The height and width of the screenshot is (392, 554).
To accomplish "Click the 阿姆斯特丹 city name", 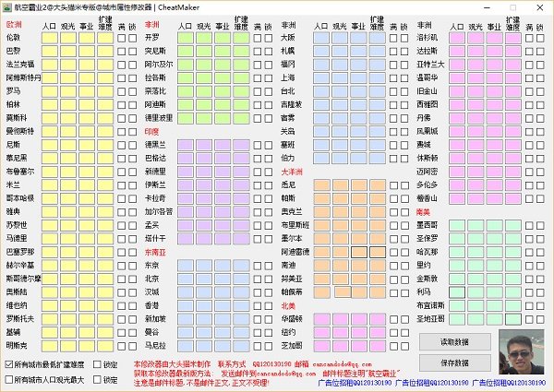I will pyautogui.click(x=23, y=77).
